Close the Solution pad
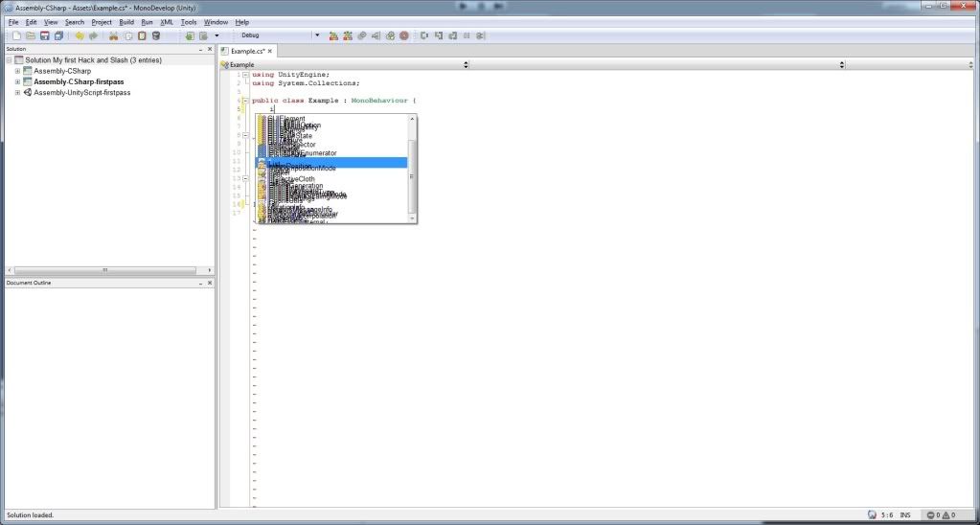980x525 pixels. 210,49
